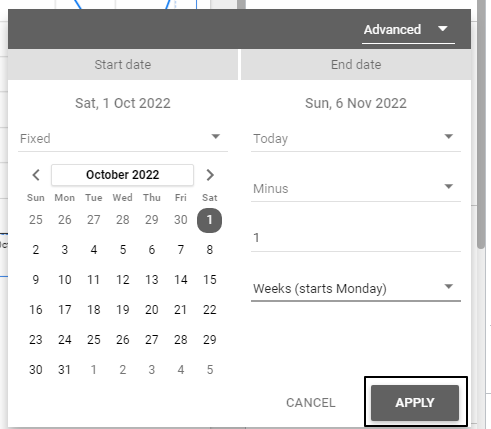
Task: Apply the date range
Action: coord(415,402)
